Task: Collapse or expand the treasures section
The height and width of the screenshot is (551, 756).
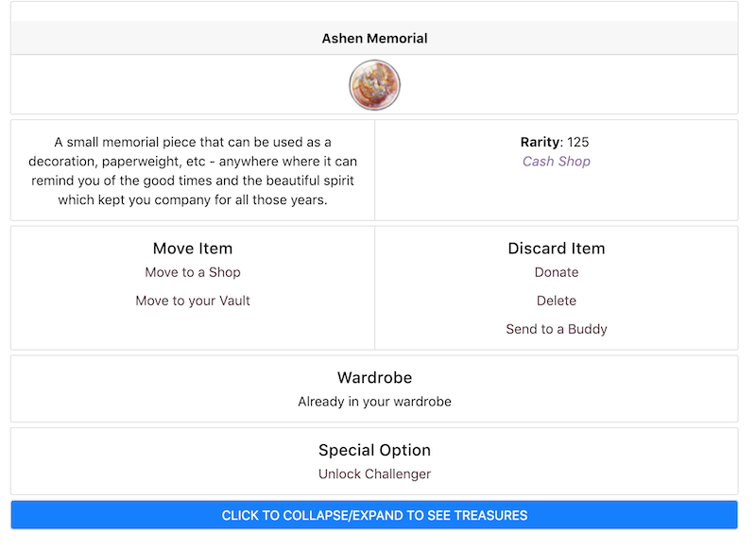Action: click(x=374, y=515)
